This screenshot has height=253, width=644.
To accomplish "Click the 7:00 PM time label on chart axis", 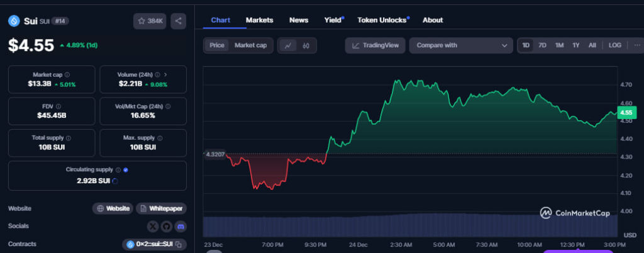I will click(x=272, y=245).
